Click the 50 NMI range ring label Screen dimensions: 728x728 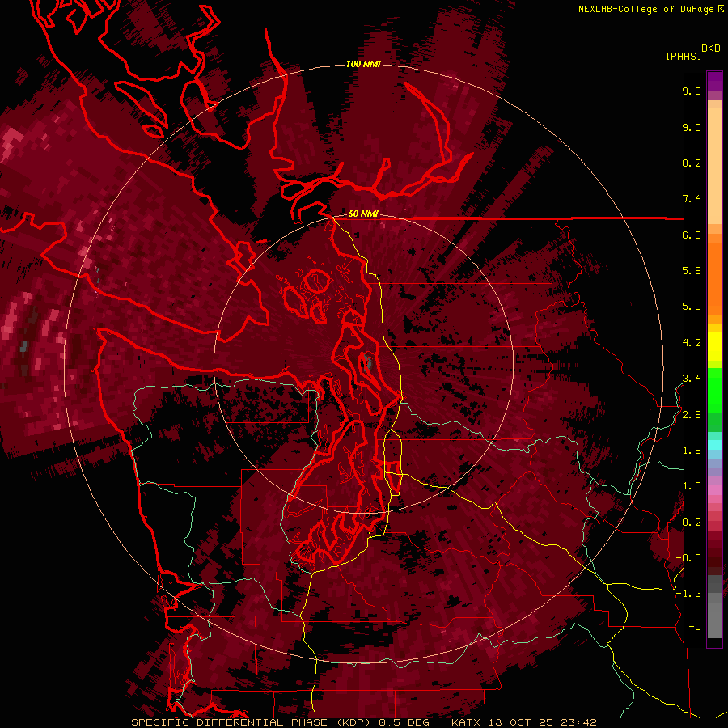(x=363, y=214)
